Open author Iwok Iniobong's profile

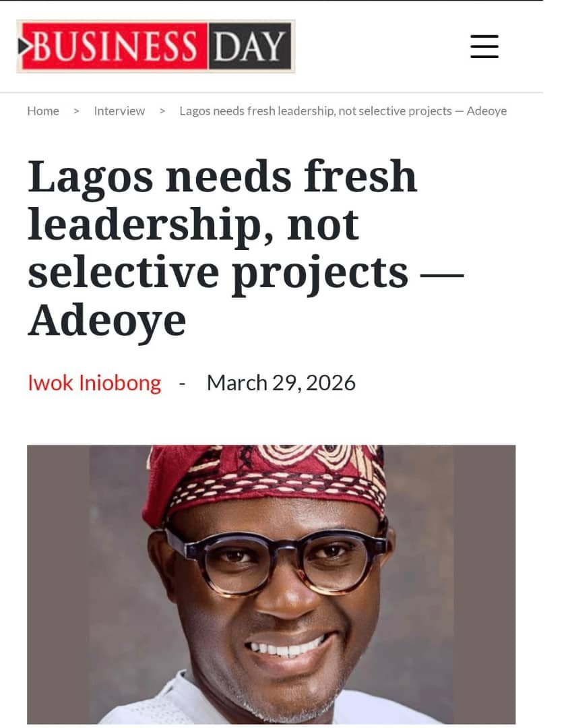[94, 382]
